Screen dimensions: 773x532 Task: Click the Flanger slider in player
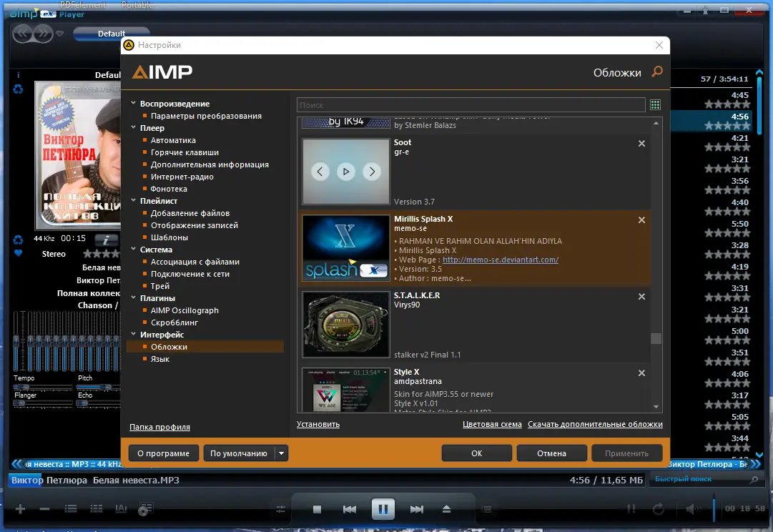pos(42,403)
